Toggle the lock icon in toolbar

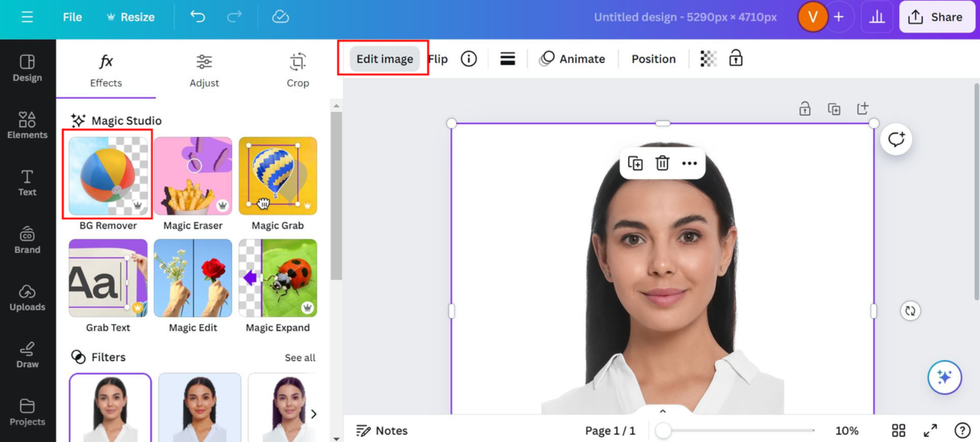[736, 58]
